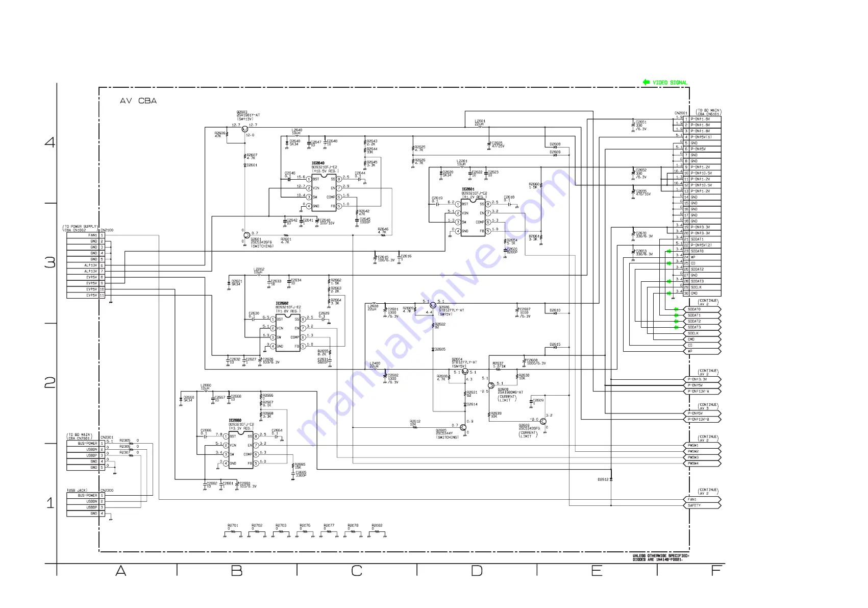Click the L2601 22uH inductor label

click(x=480, y=123)
